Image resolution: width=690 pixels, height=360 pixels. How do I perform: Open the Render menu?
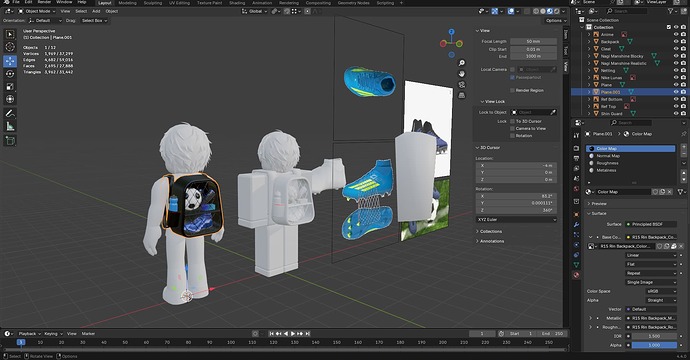tap(44, 2)
